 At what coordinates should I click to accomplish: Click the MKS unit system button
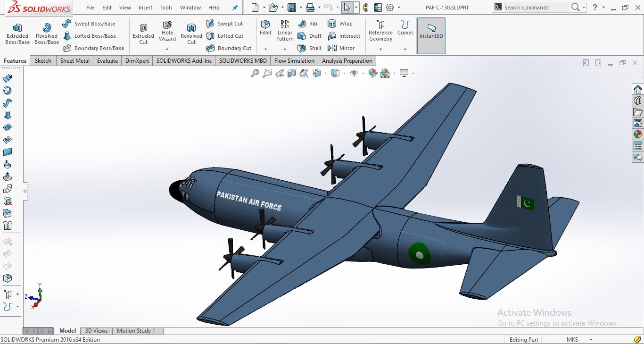(x=572, y=340)
